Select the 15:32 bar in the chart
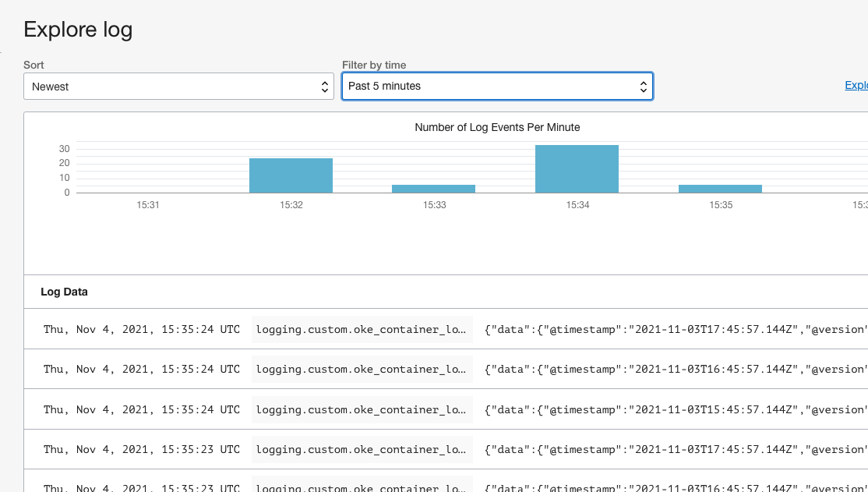Screen dimensions: 868x492 tap(291, 173)
